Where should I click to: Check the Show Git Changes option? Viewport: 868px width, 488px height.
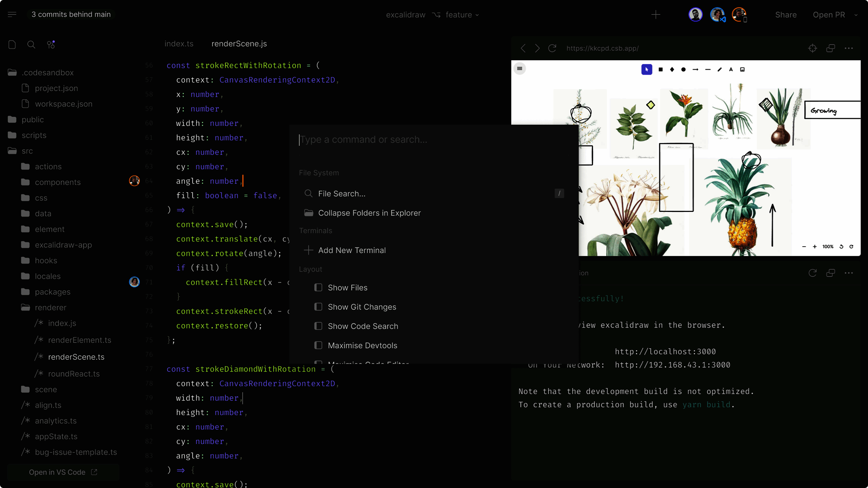coord(318,307)
